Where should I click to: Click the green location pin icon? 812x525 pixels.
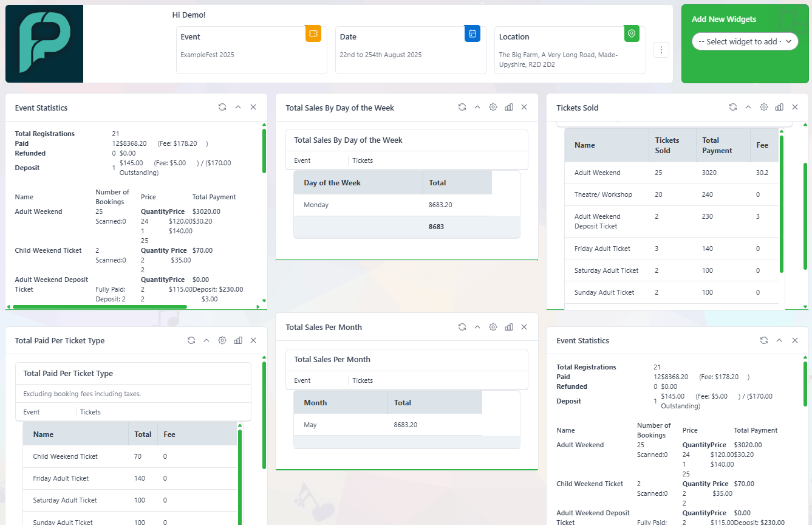[632, 33]
